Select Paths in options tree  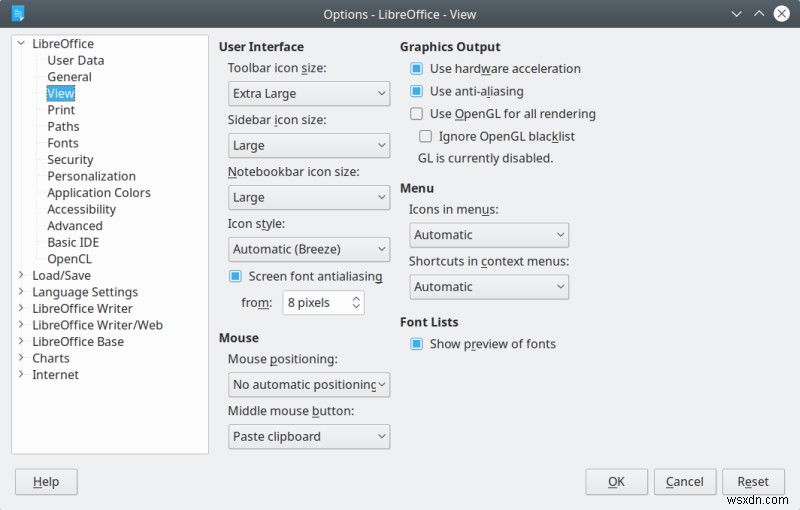[63, 126]
